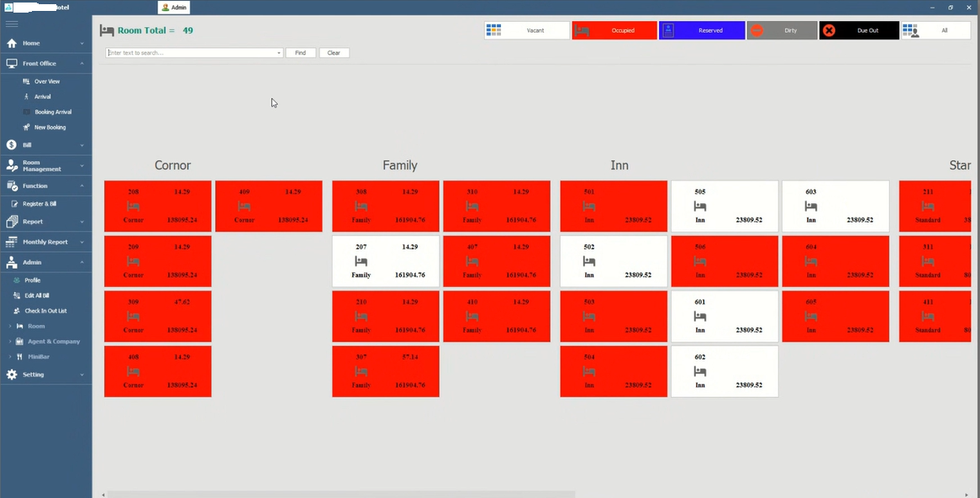Screen dimensions: 980x498
Task: Select occupied room 208 Cornor card
Action: (x=157, y=207)
